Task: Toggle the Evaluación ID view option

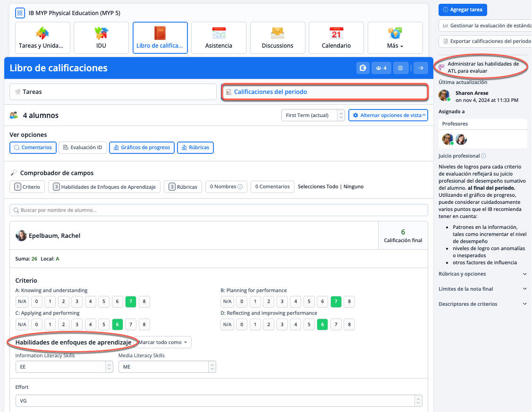Action: pos(83,148)
